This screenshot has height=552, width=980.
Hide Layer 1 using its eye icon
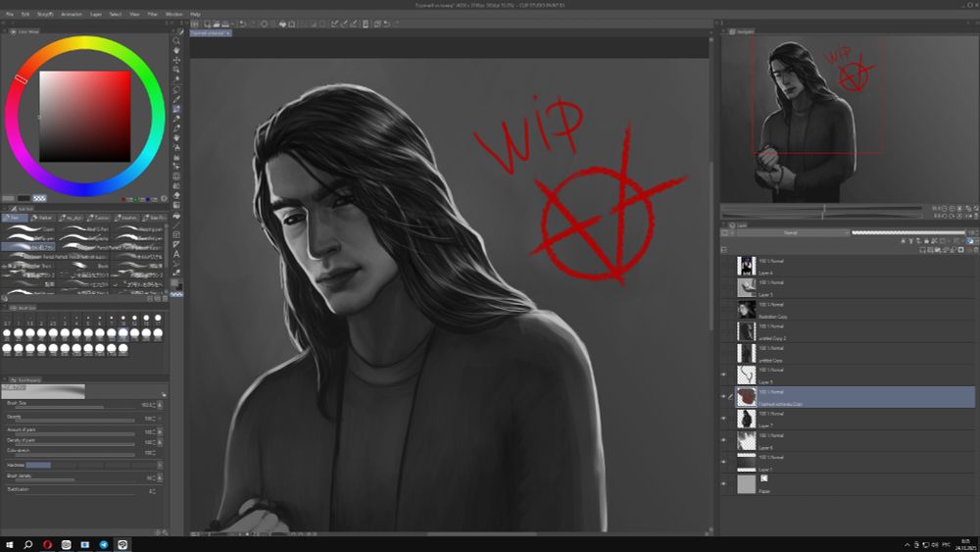724,462
